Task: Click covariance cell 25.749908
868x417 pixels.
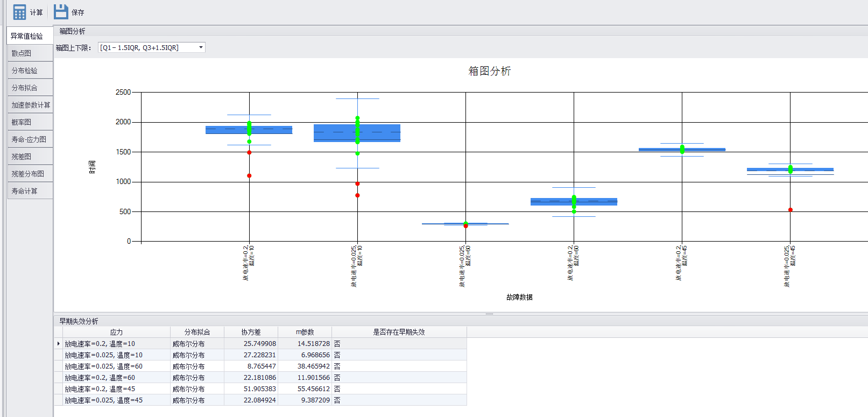Action: pos(251,344)
